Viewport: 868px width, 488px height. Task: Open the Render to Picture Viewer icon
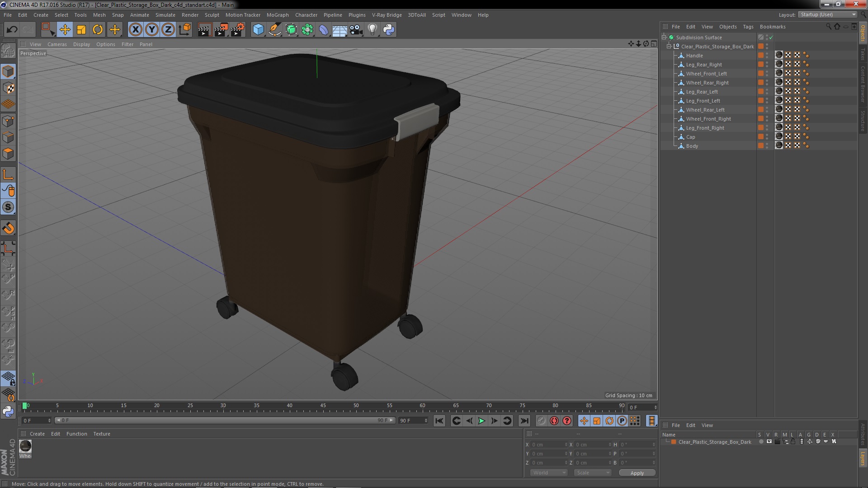click(x=221, y=30)
